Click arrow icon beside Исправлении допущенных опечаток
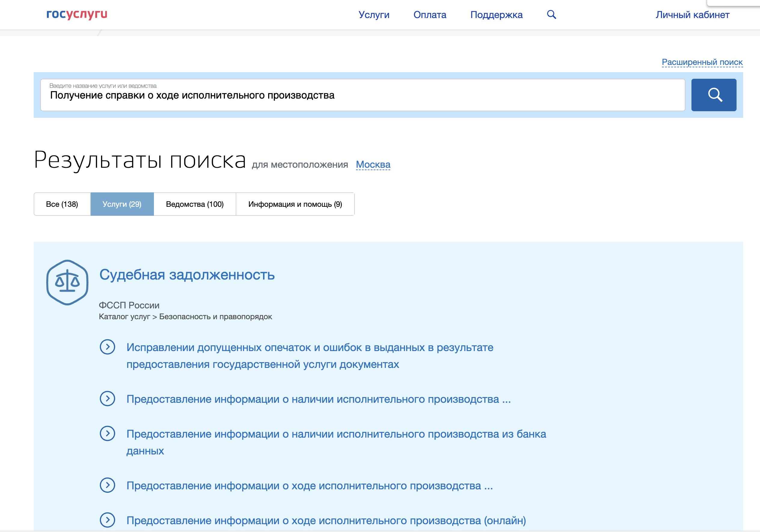Viewport: 760px width, 532px height. coord(107,347)
